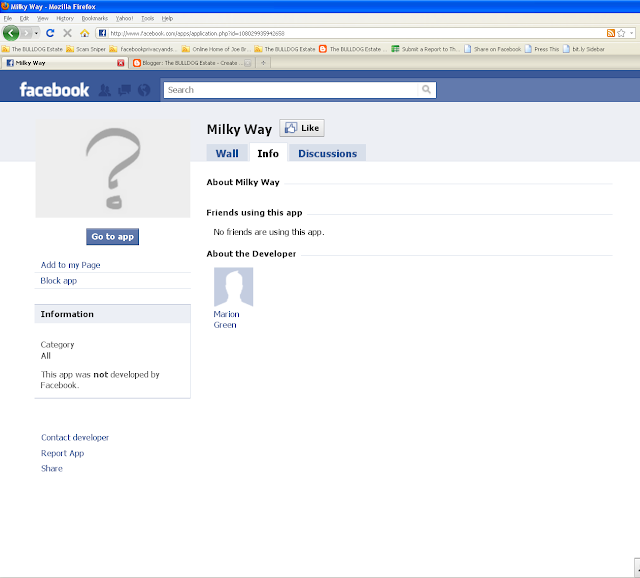Viewport: 640px width, 578px height.
Task: Select the 'No friends are using this app.' text
Action: (x=269, y=232)
